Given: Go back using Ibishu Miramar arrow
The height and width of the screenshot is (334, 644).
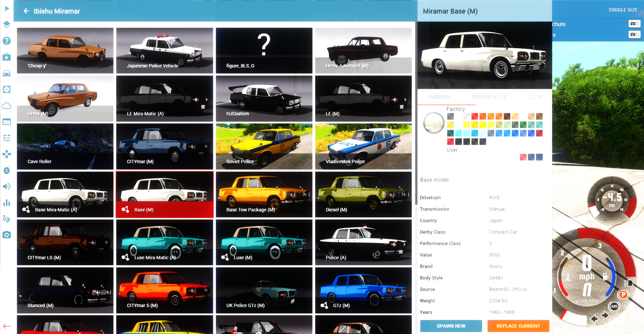Looking at the screenshot, I should tap(26, 11).
